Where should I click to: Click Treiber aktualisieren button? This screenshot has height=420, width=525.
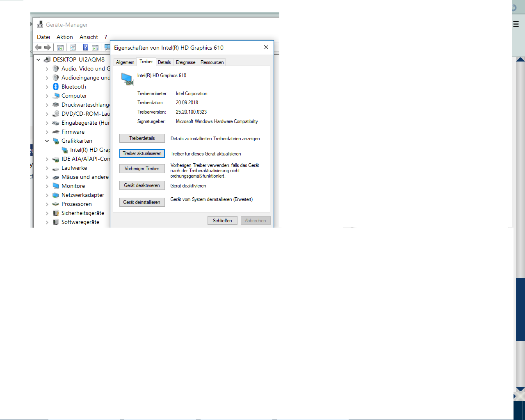point(142,153)
